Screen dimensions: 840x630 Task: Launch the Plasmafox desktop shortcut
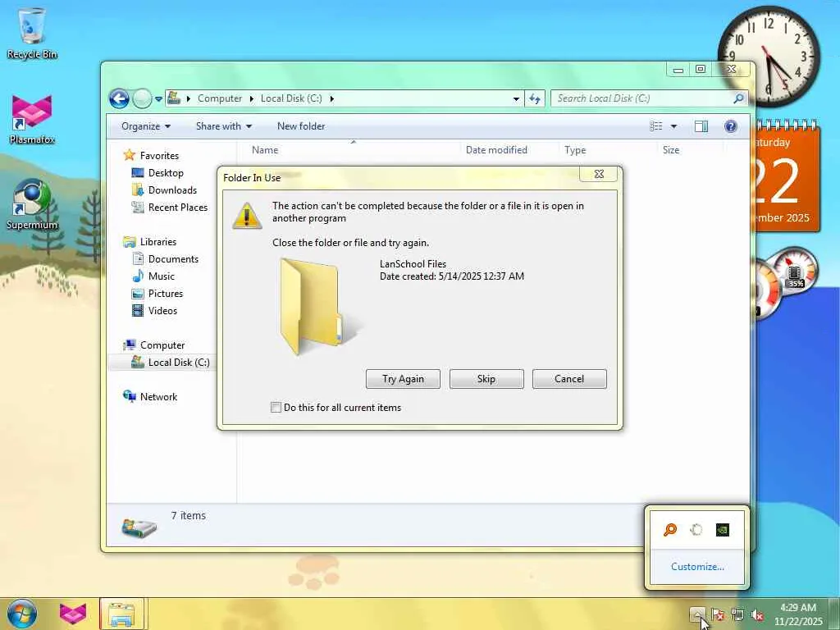tap(32, 119)
